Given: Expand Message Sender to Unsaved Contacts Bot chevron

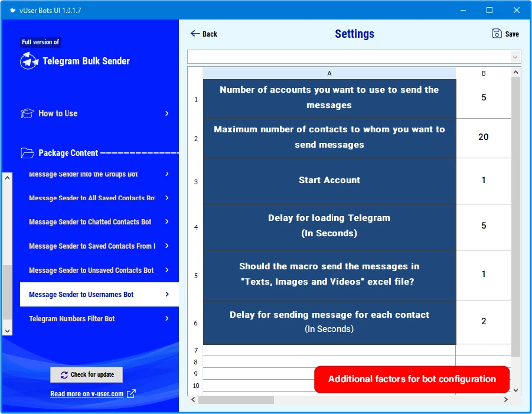Looking at the screenshot, I should 167,270.
